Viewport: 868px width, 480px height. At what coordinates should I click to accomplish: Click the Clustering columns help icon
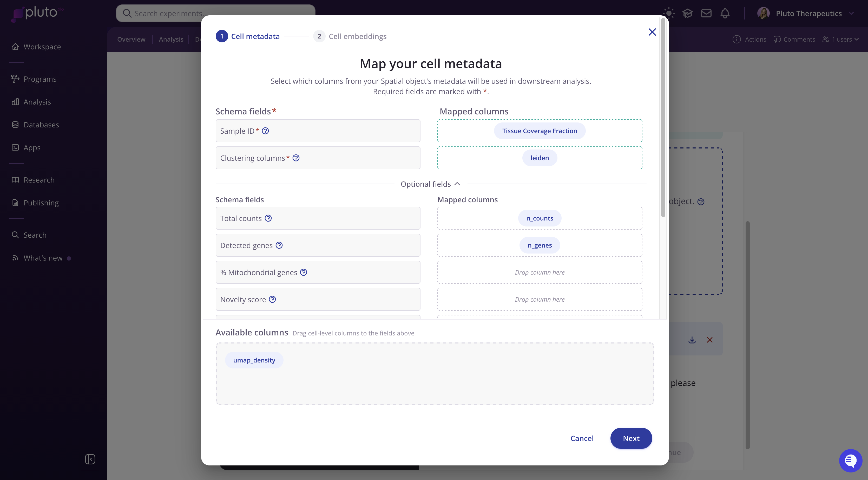point(296,158)
